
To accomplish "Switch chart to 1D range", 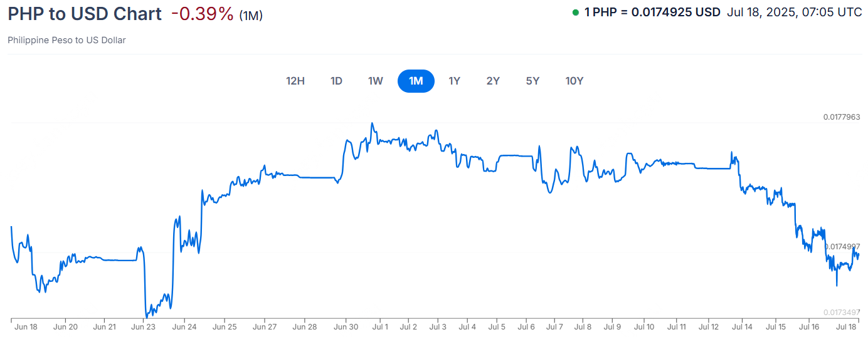I will (x=336, y=81).
